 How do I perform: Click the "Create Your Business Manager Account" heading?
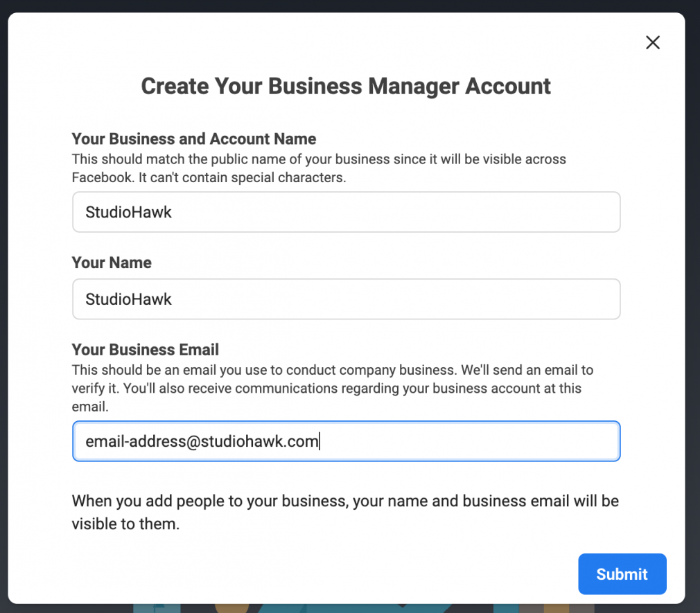[346, 87]
